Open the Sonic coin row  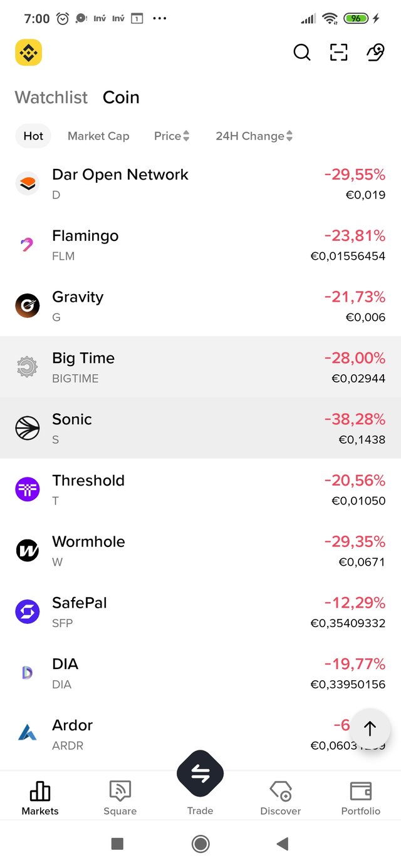[200, 428]
